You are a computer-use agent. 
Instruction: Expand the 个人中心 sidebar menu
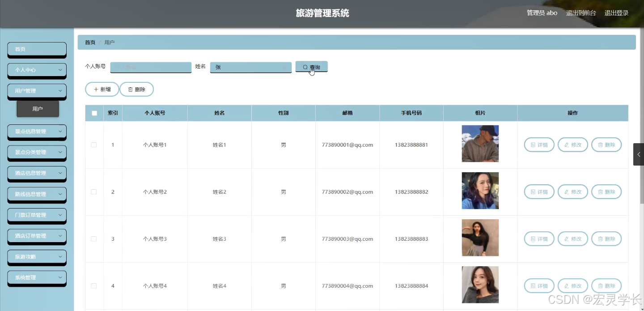click(x=37, y=70)
